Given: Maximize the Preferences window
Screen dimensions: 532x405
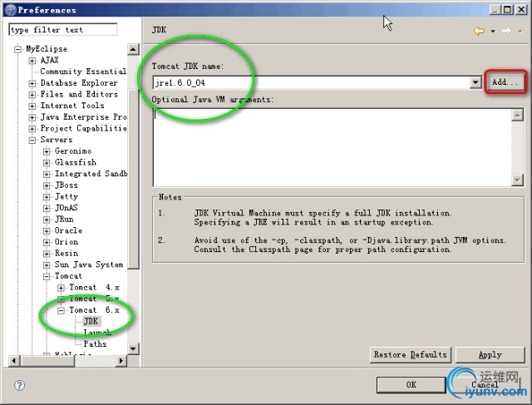Looking at the screenshot, I should click(507, 9).
